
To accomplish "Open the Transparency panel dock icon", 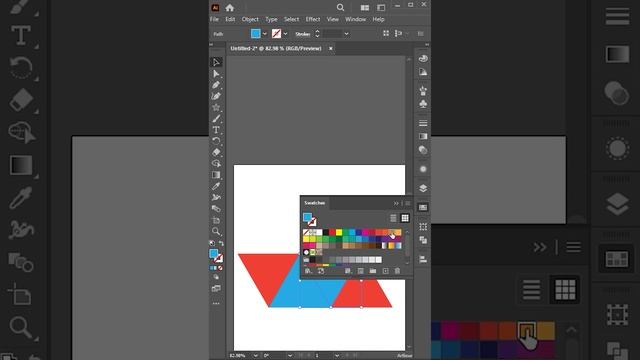I will coord(423,150).
